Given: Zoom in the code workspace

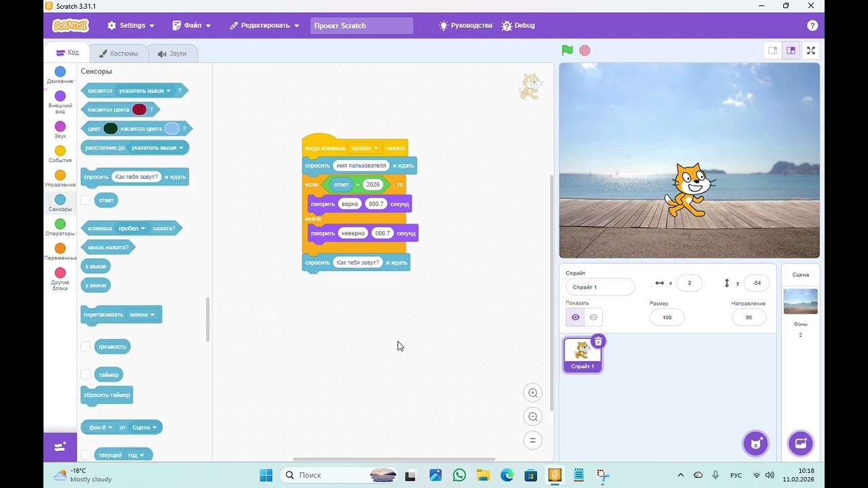Looking at the screenshot, I should pos(533,393).
